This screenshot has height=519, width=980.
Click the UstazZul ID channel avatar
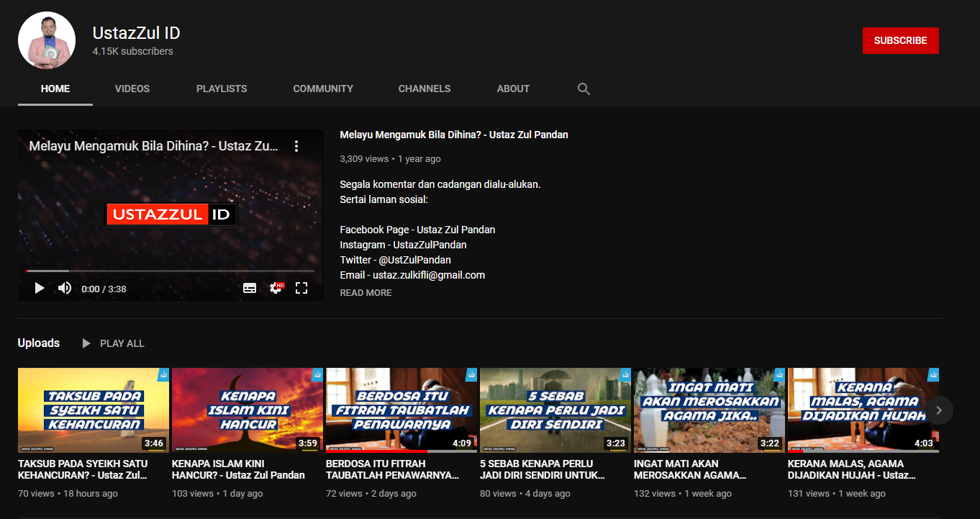[x=47, y=40]
